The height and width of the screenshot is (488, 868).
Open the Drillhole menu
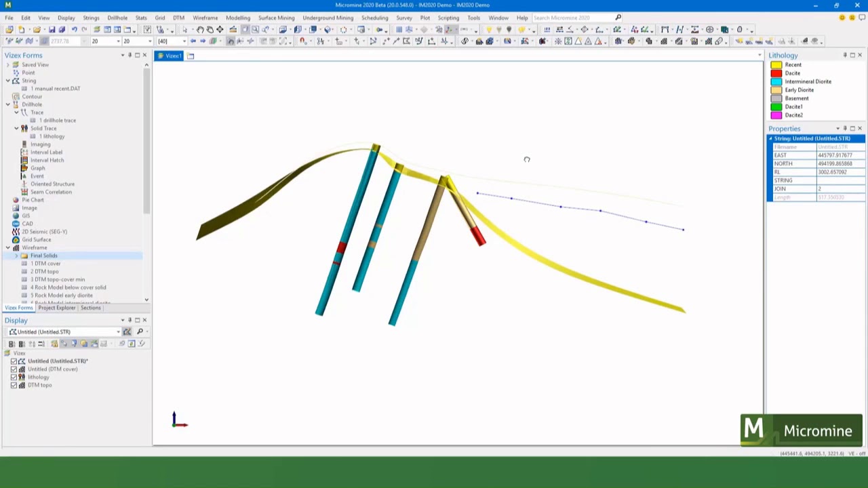coord(117,18)
